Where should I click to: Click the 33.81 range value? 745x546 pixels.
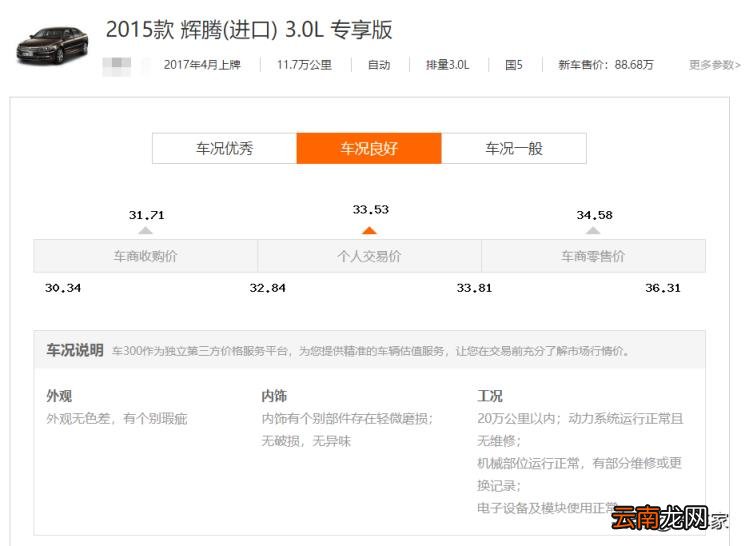coord(474,288)
